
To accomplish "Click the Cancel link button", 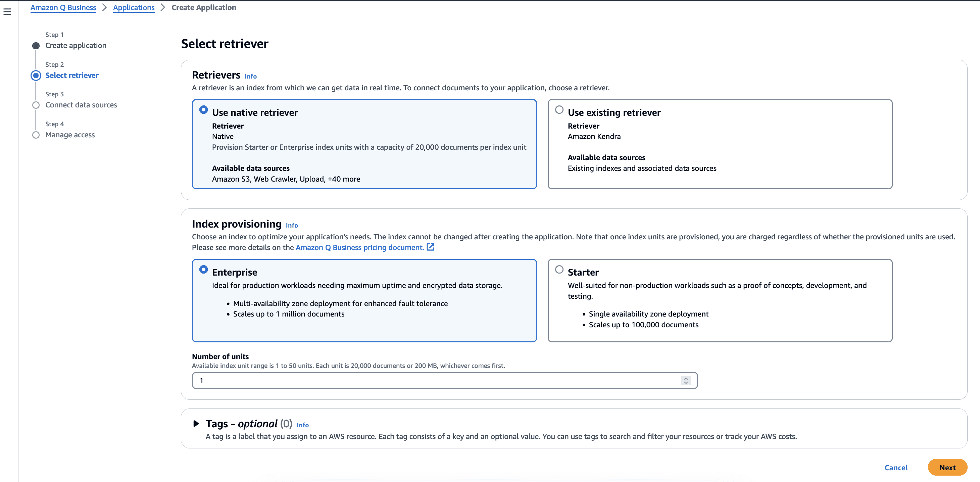I will coord(895,468).
